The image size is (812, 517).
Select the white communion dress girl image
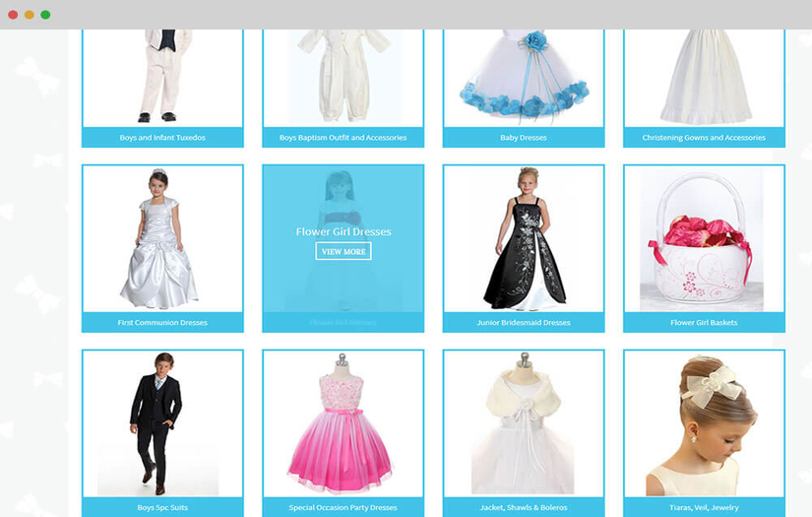tap(162, 239)
